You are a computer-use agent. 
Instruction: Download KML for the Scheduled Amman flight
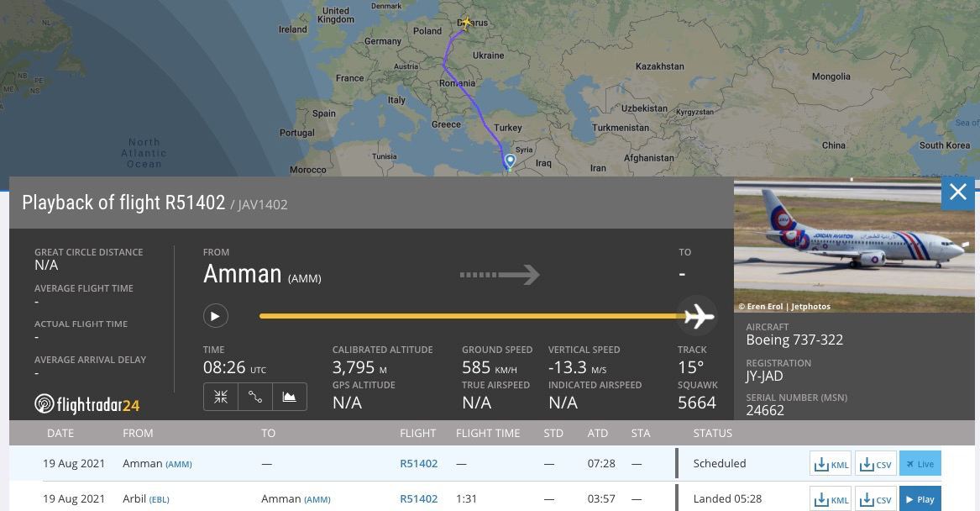[x=831, y=463]
